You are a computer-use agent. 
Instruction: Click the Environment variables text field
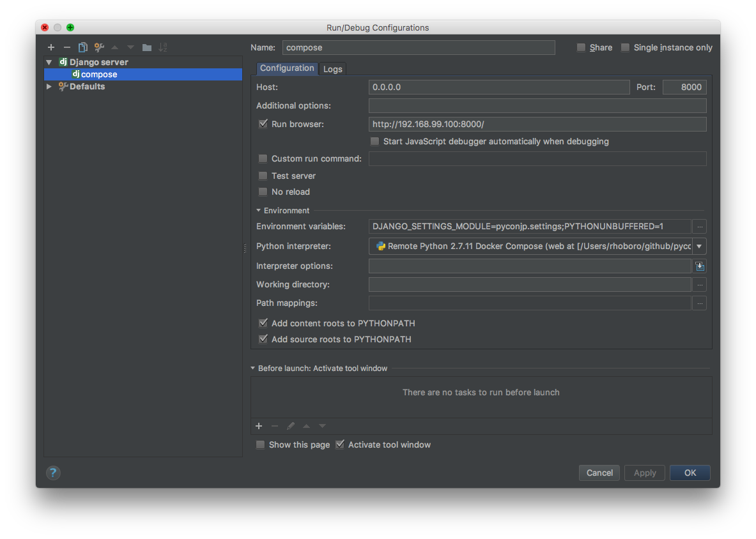pyautogui.click(x=530, y=226)
